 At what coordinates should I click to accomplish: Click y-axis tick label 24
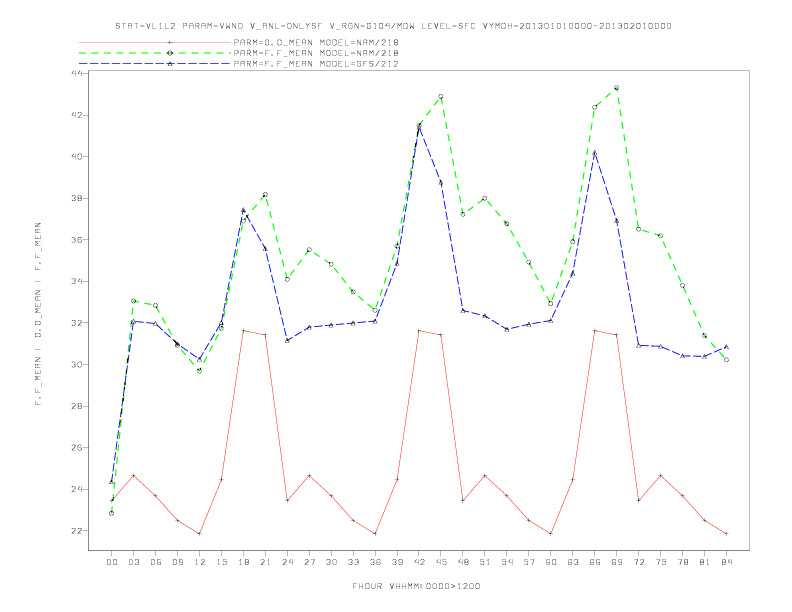(x=77, y=489)
